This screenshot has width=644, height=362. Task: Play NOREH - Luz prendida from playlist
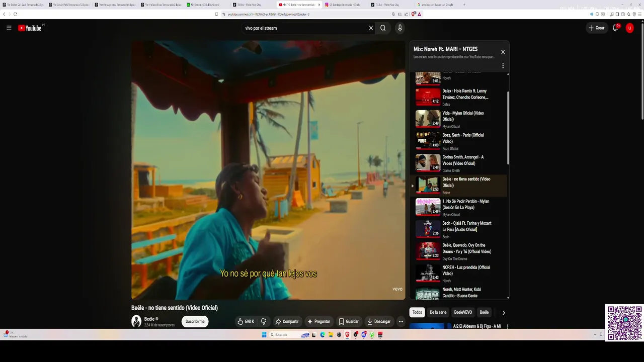click(458, 274)
